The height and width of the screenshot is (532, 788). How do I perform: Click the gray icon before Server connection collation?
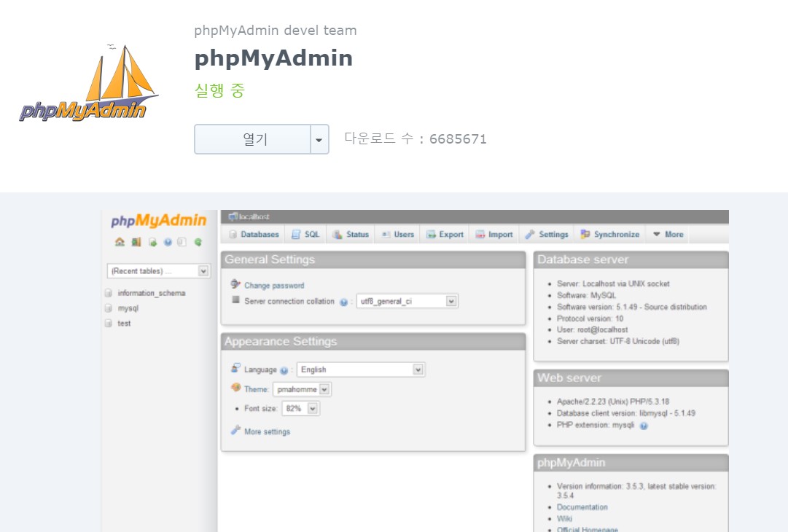(235, 300)
